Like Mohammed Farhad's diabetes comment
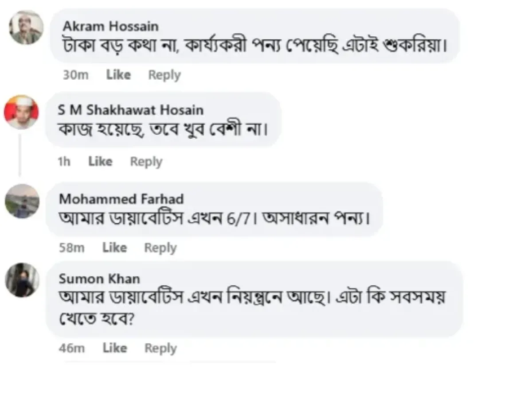 point(114,248)
